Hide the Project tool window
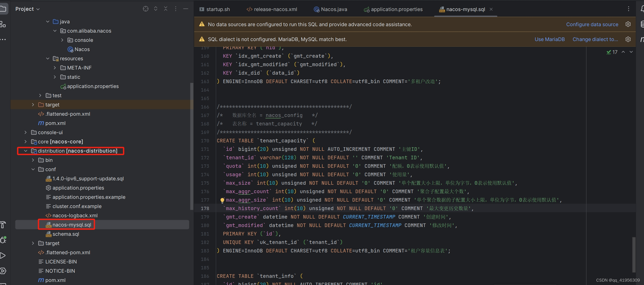This screenshot has width=644, height=285. (186, 9)
